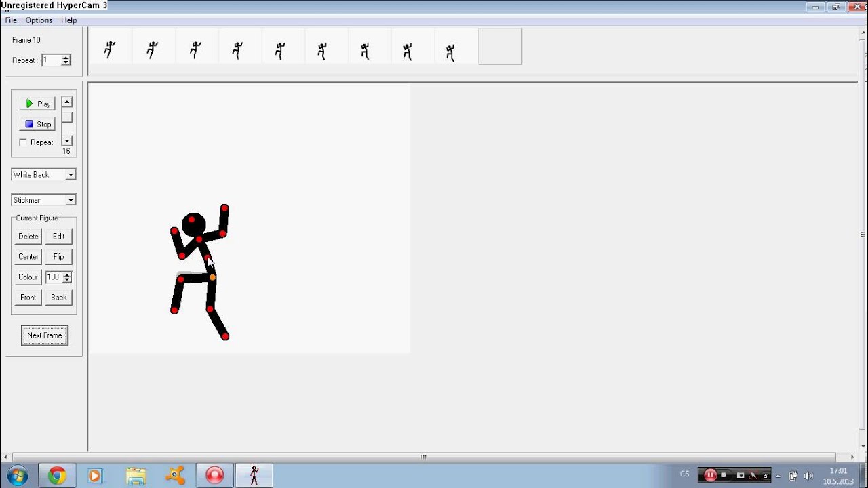Show hidden system tray icons
868x488 pixels.
[778, 476]
